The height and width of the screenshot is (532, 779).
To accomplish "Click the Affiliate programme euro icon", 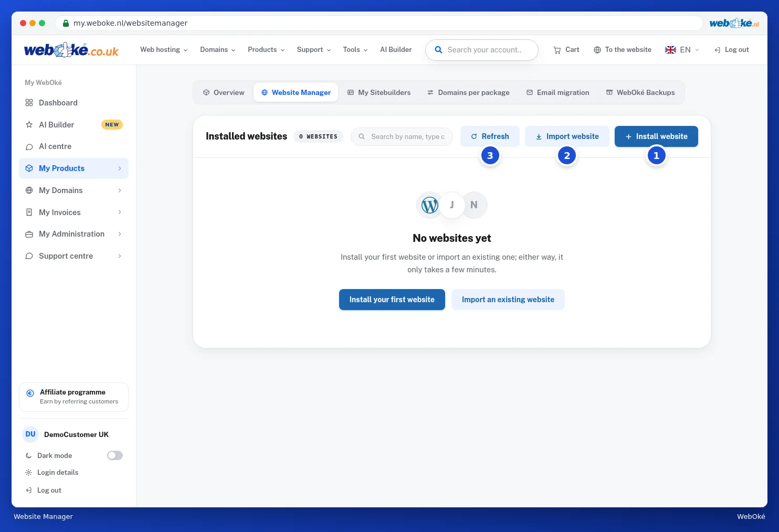I will tap(30, 393).
